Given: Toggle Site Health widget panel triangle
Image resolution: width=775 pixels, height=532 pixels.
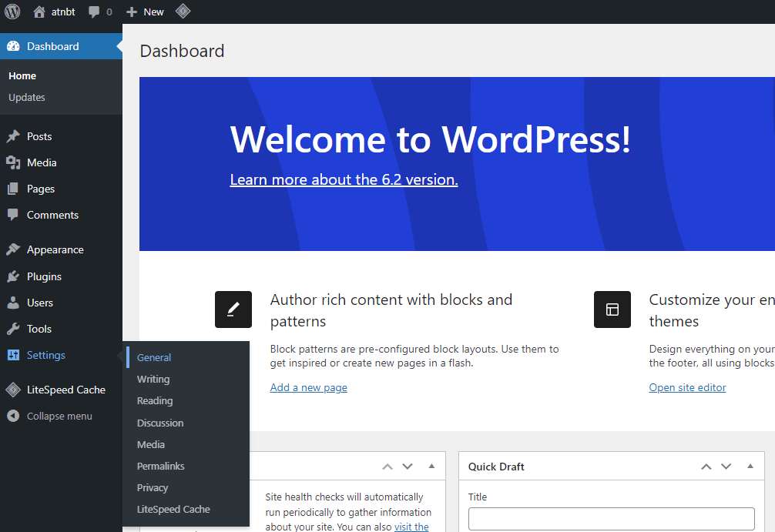Looking at the screenshot, I should click(x=431, y=466).
